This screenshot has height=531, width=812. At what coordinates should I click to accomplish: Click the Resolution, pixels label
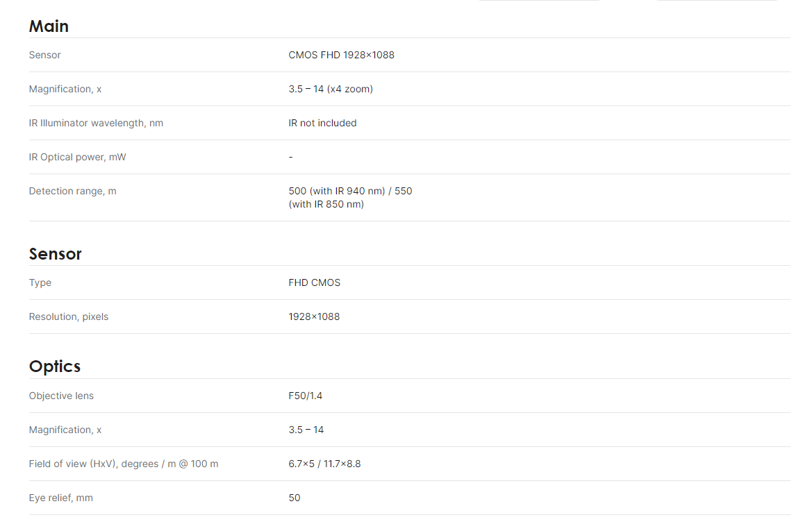pyautogui.click(x=68, y=317)
